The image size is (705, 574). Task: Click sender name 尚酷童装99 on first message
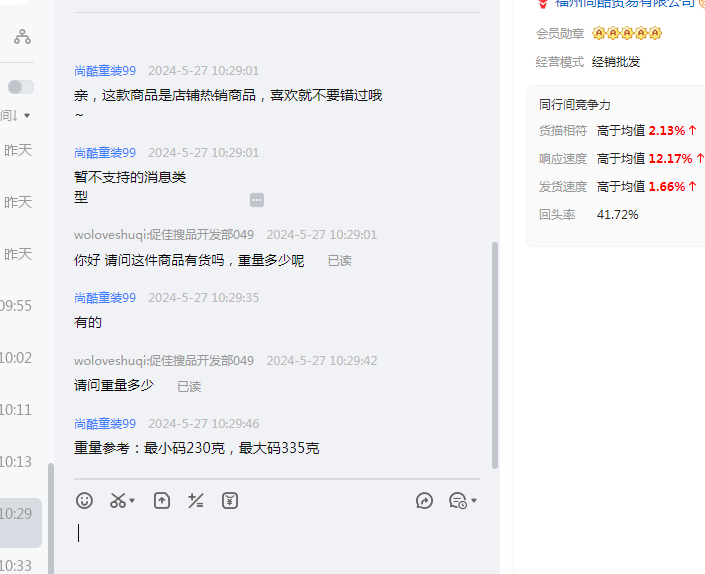pos(105,71)
